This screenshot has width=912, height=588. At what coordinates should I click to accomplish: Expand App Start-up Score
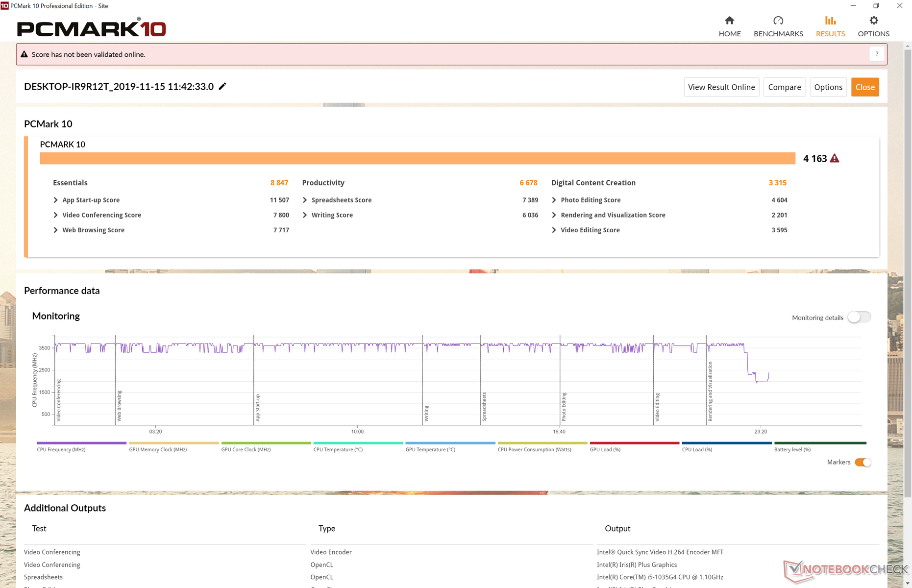55,200
